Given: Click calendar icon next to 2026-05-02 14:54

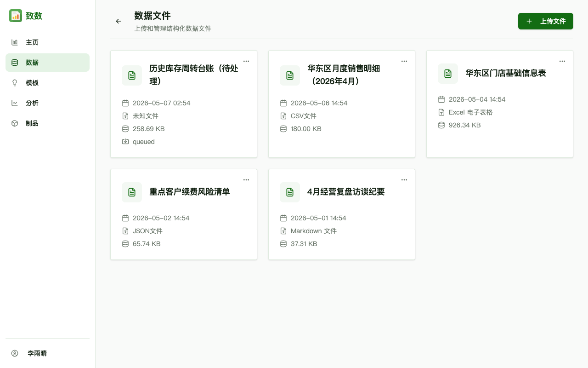Looking at the screenshot, I should click(x=125, y=218).
